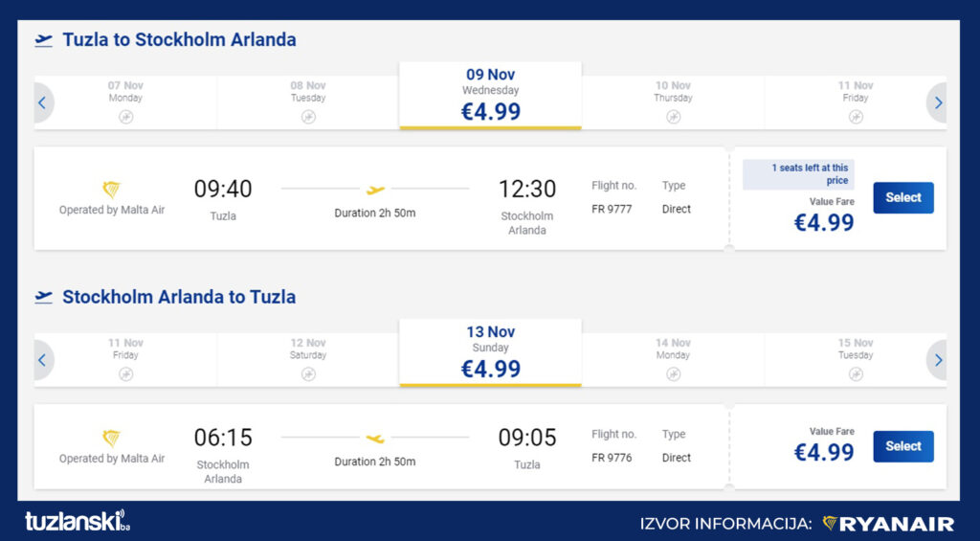The image size is (980, 541).
Task: Select the 06:15 Stockholm to Tuzla flight
Action: click(903, 446)
